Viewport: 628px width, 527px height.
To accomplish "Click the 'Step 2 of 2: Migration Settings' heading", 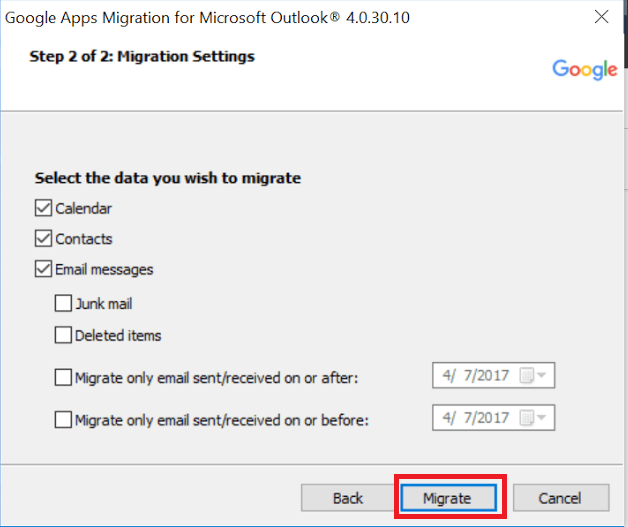I will [x=142, y=56].
